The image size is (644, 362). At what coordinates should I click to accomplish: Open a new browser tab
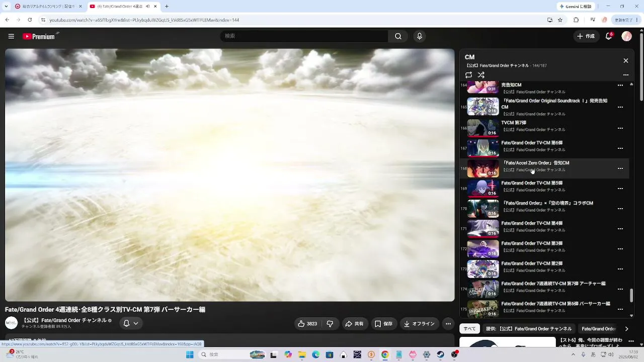click(x=167, y=7)
